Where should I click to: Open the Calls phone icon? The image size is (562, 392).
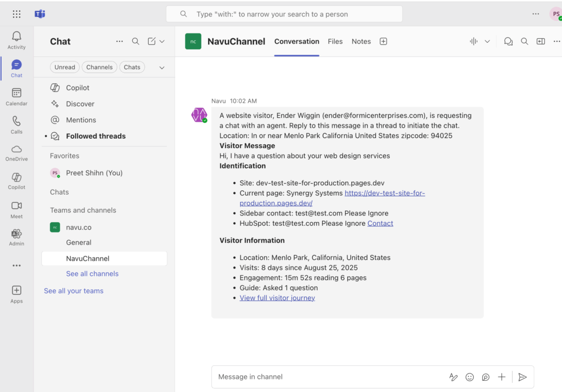[16, 121]
